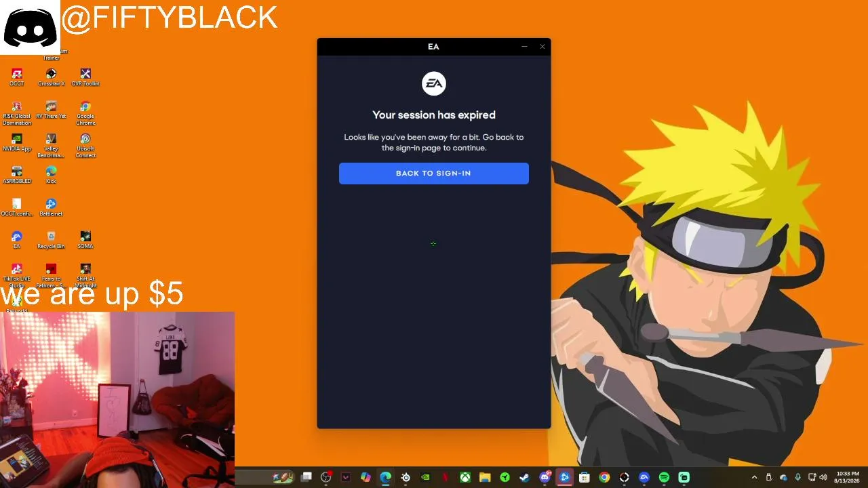Image resolution: width=868 pixels, height=488 pixels.
Task: Click the BACK TO SIGN-IN button
Action: click(x=434, y=174)
